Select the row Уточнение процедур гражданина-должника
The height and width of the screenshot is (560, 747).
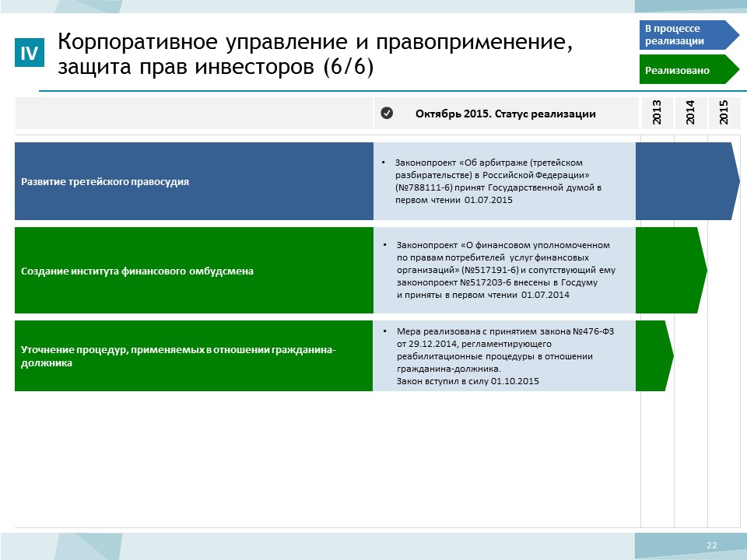click(x=194, y=355)
